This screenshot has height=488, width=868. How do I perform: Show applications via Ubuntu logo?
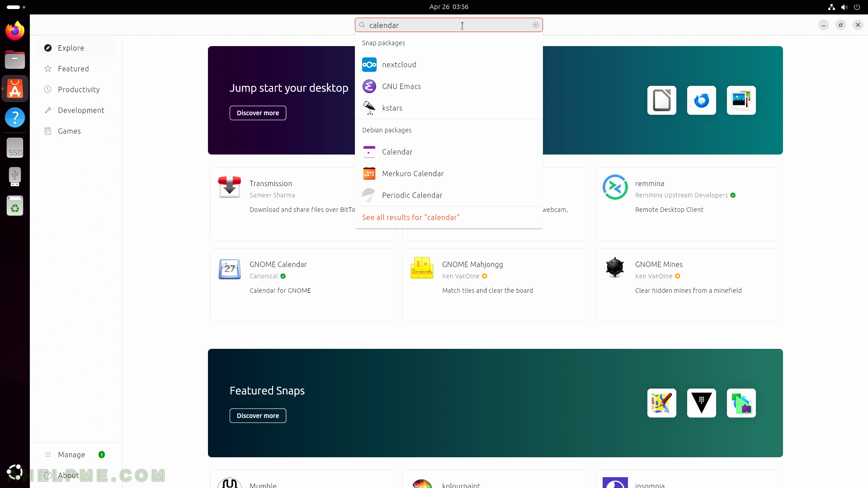click(15, 472)
